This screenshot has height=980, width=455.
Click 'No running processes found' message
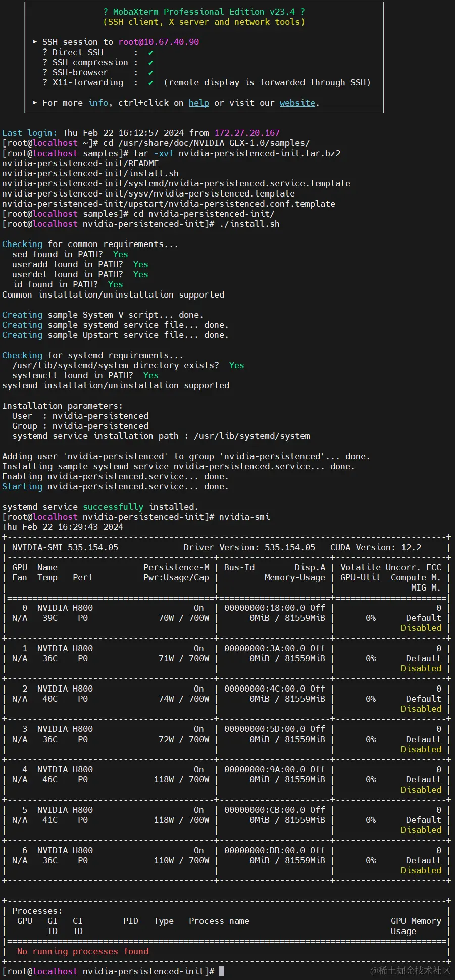[83, 951]
